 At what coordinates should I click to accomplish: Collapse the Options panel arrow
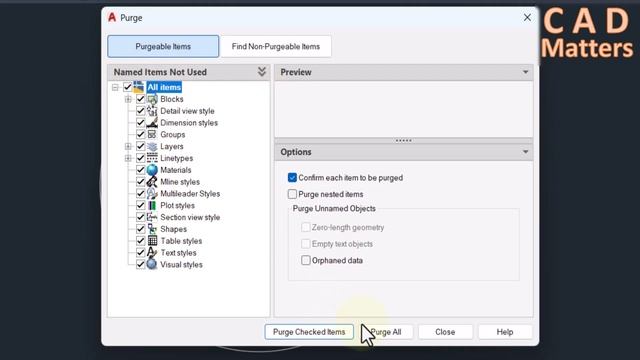(x=525, y=152)
